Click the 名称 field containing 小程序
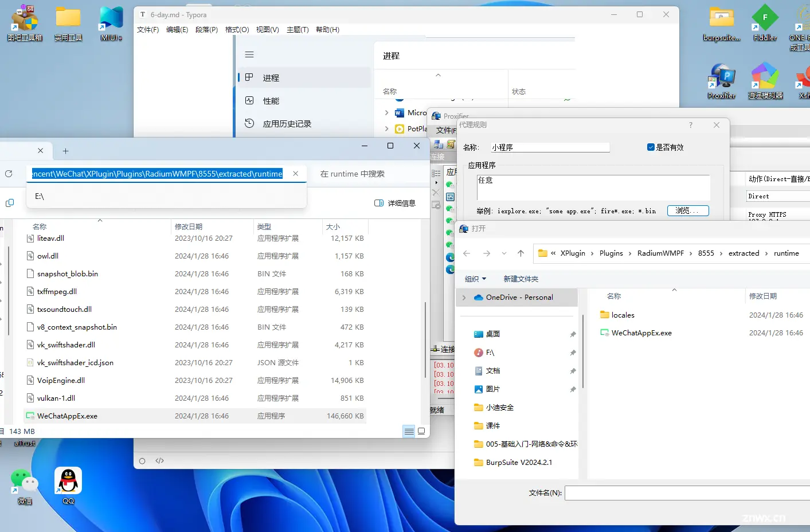 point(550,147)
